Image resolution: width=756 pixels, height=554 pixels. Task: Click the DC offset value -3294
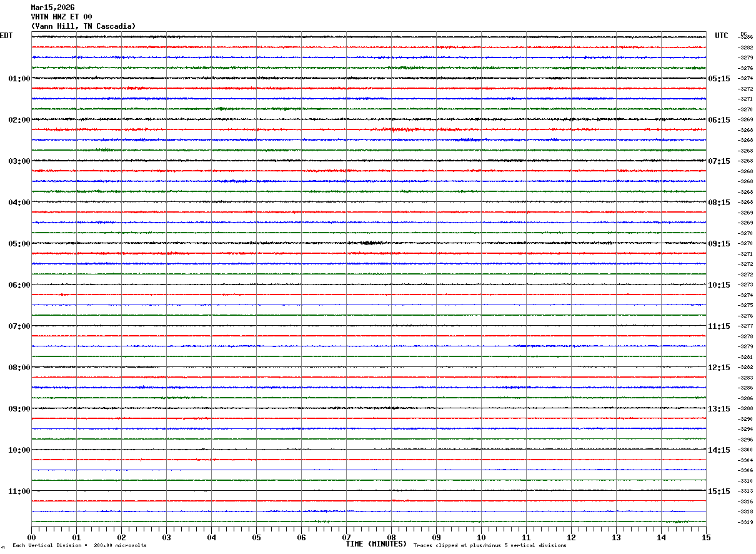coord(745,430)
